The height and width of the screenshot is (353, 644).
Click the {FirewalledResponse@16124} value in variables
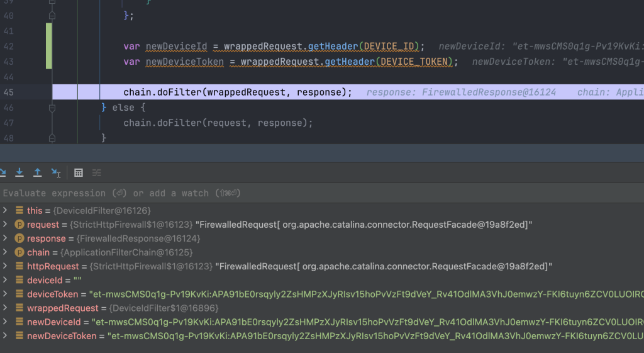coord(138,238)
